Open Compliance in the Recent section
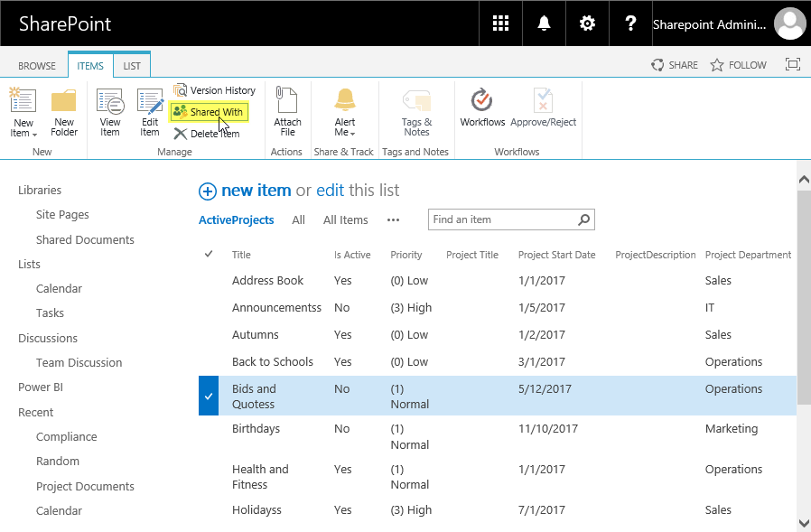 (x=67, y=437)
